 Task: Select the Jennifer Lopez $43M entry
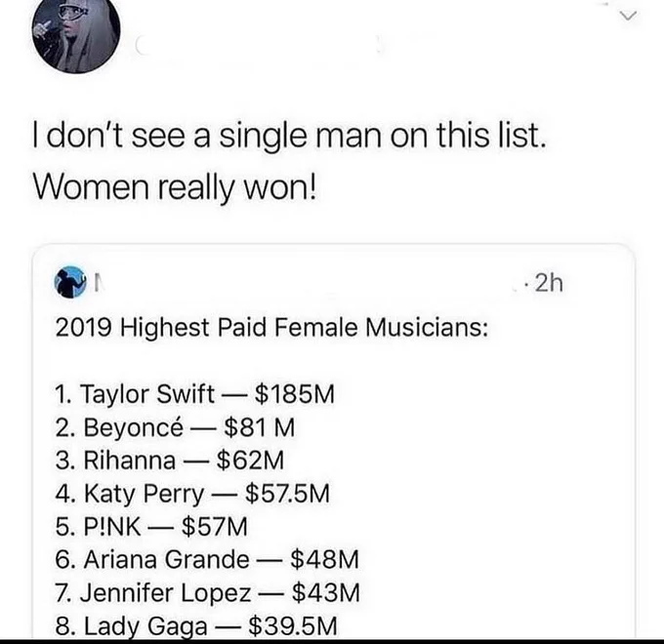pos(207,592)
